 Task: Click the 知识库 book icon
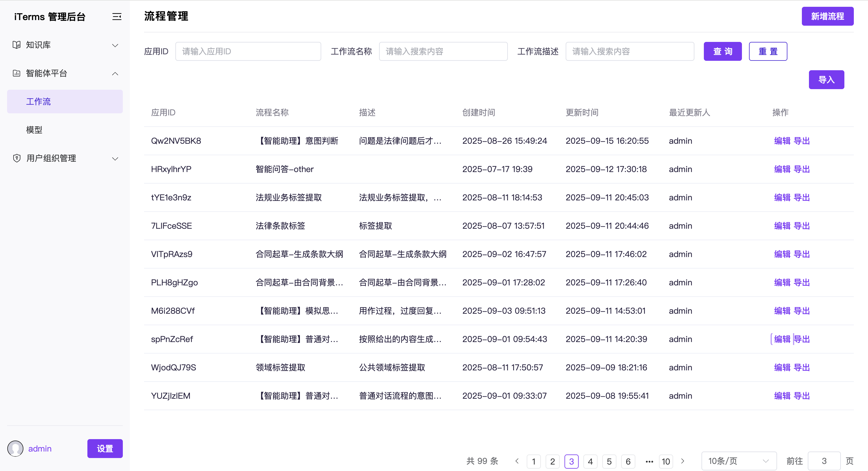pyautogui.click(x=16, y=45)
